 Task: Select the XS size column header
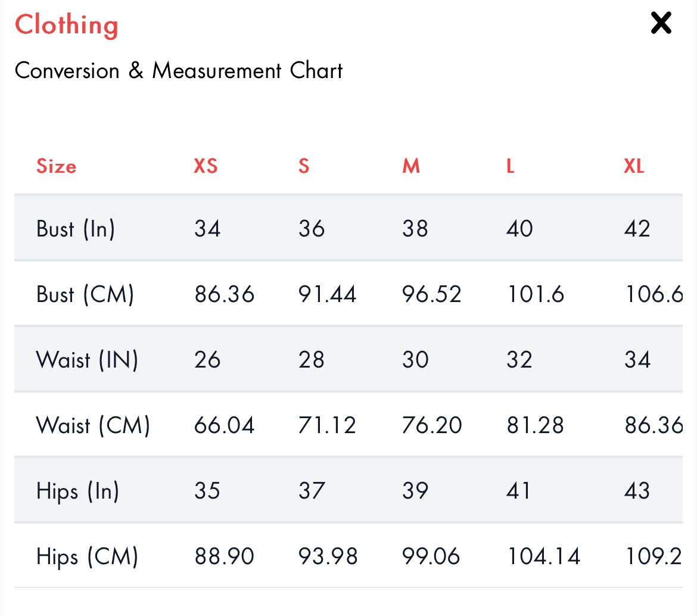(206, 166)
